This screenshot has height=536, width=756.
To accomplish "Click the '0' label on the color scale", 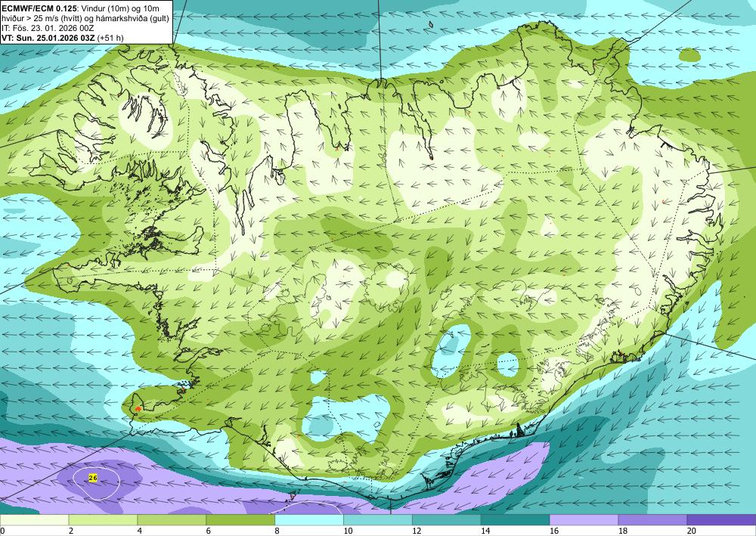I will [2, 531].
